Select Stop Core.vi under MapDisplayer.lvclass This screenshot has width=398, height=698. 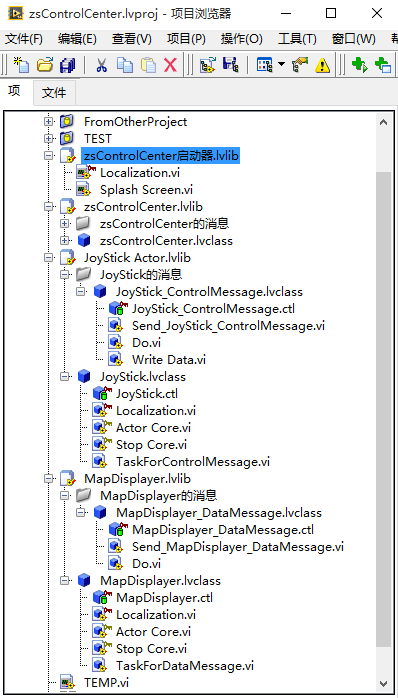[151, 648]
